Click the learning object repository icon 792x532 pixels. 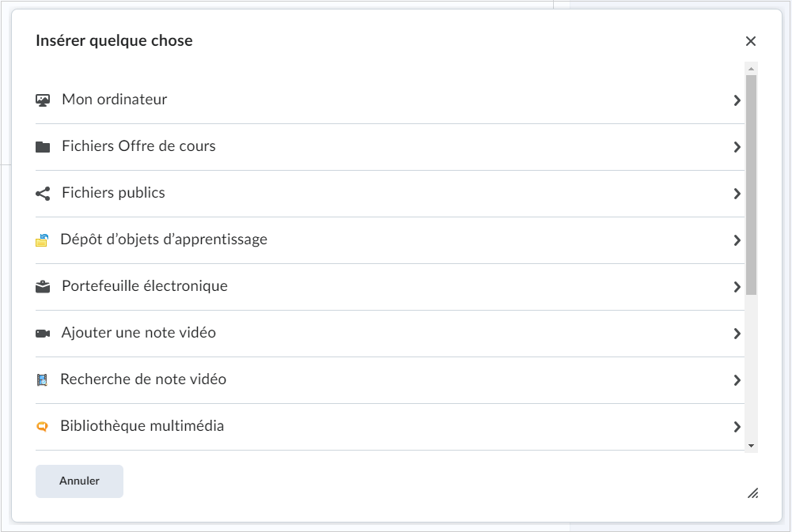pyautogui.click(x=42, y=240)
